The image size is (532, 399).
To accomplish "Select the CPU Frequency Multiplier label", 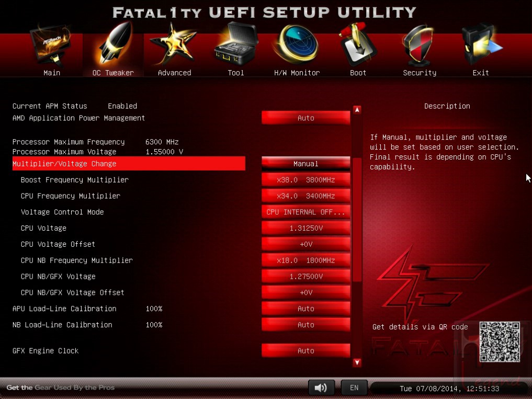I will (x=71, y=196).
